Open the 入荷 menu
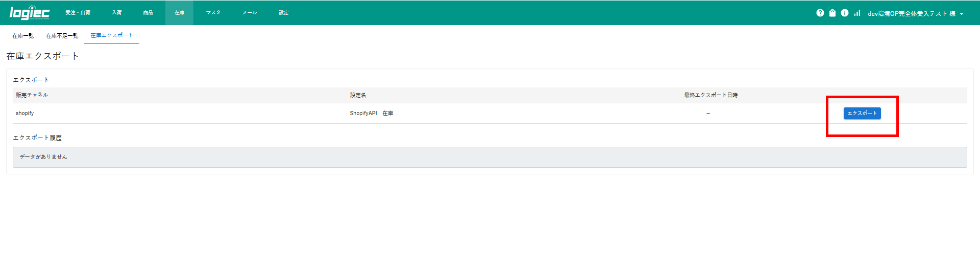This screenshot has width=980, height=270. [117, 13]
